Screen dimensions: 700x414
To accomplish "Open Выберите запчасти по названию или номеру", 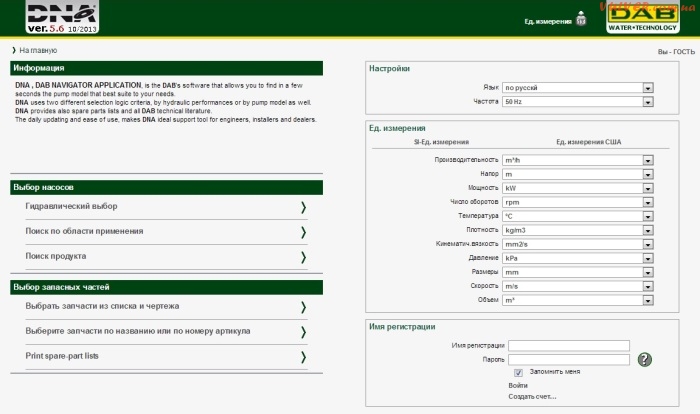I will [138, 331].
